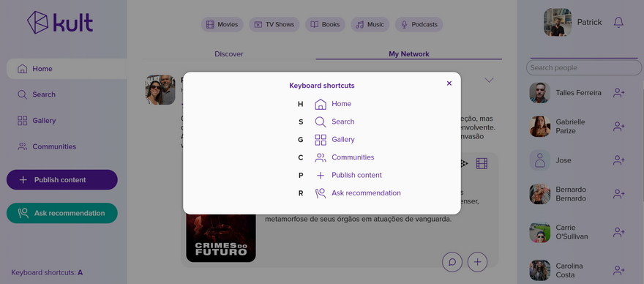This screenshot has height=284, width=644.
Task: Open Carolina Costa's avatar
Action: click(539, 270)
